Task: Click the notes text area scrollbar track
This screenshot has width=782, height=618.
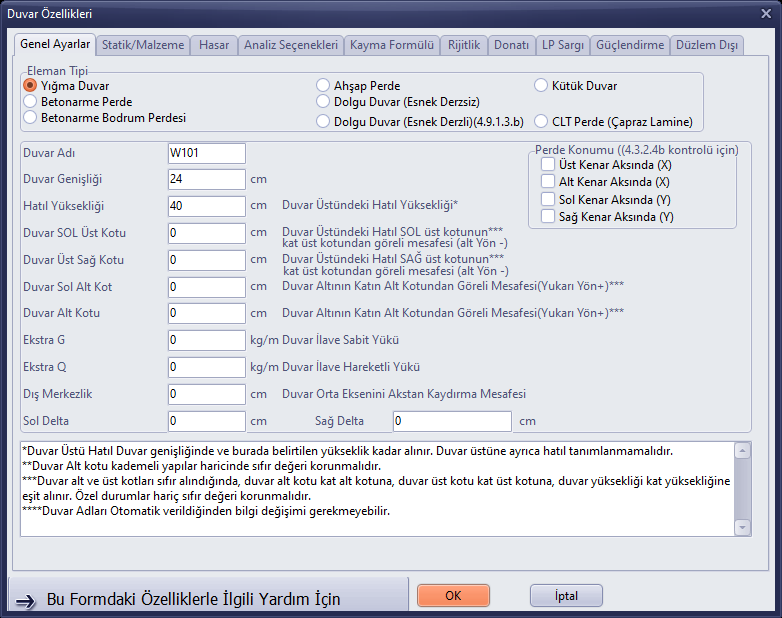Action: coord(743,489)
